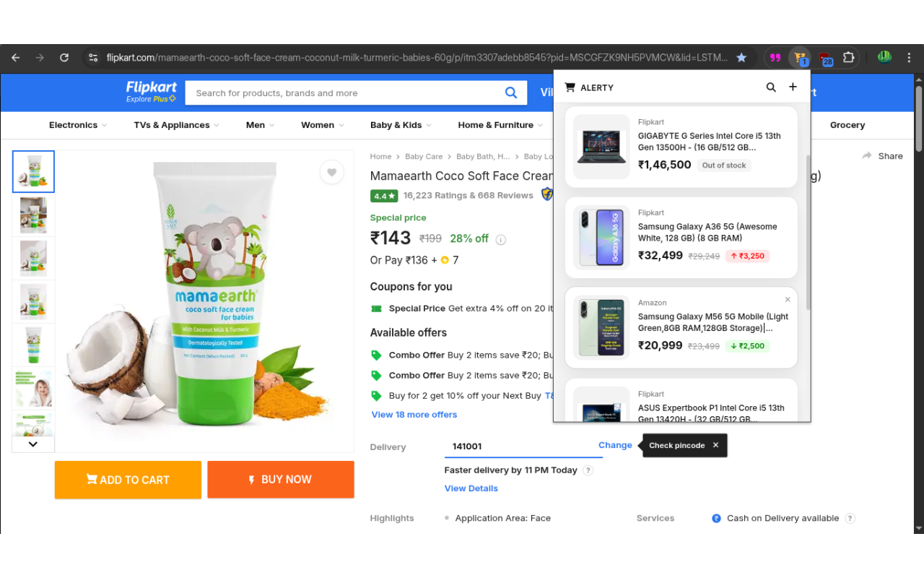The width and height of the screenshot is (924, 578).
Task: Click the Alerty cart logo
Action: click(570, 87)
